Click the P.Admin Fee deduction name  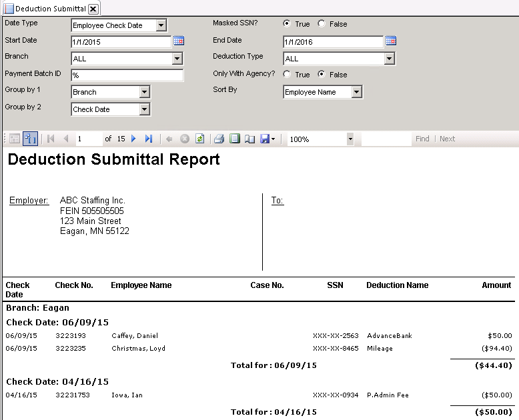(x=388, y=395)
